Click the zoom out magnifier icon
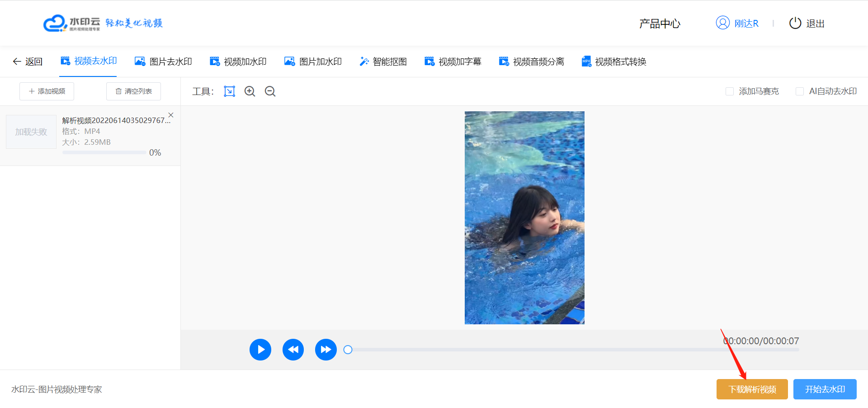 (x=270, y=91)
